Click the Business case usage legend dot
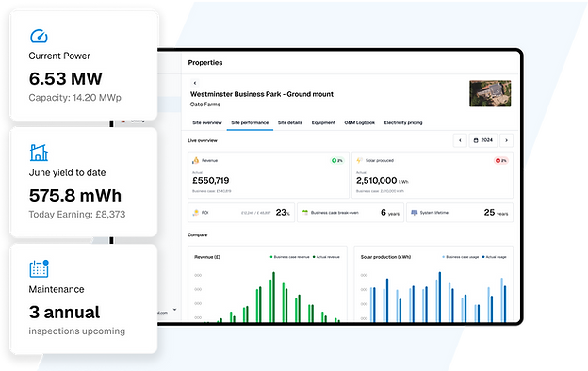 pos(443,257)
